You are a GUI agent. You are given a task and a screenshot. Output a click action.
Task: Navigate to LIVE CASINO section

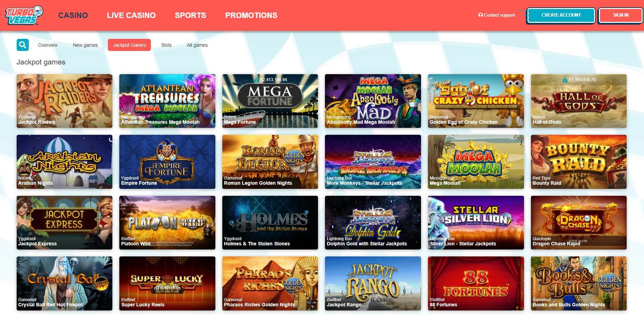[x=131, y=15]
